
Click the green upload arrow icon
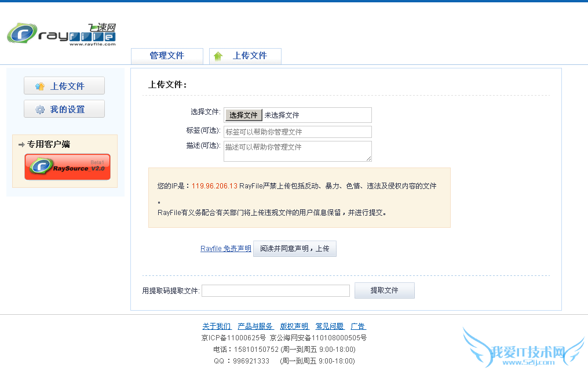pyautogui.click(x=218, y=56)
